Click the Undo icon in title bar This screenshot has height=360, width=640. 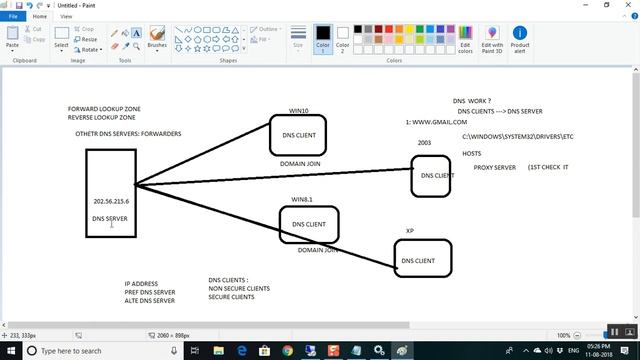pos(29,5)
